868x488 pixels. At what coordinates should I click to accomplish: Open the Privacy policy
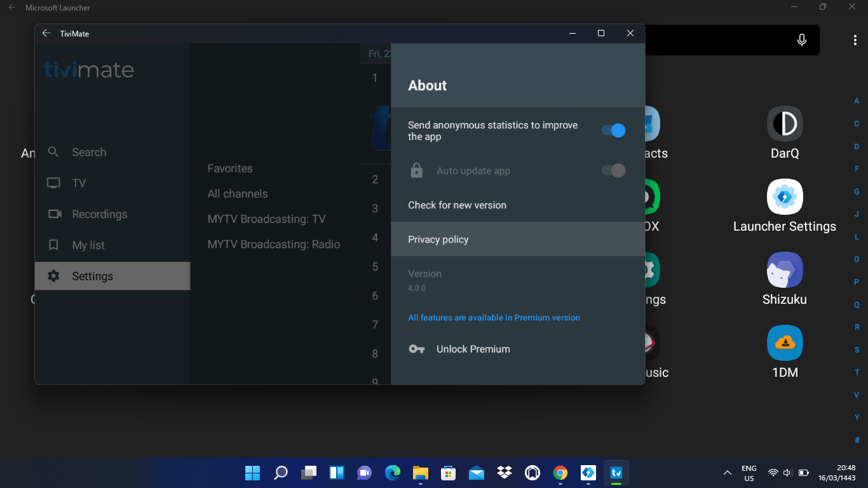(518, 240)
